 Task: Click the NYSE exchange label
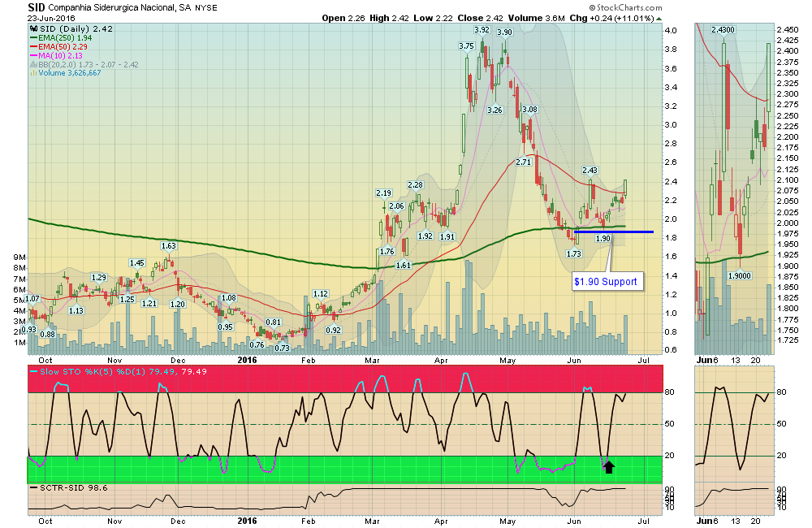tap(206, 8)
